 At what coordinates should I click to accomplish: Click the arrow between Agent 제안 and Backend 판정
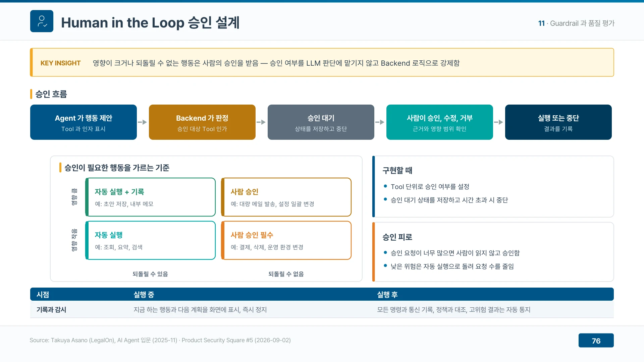143,122
